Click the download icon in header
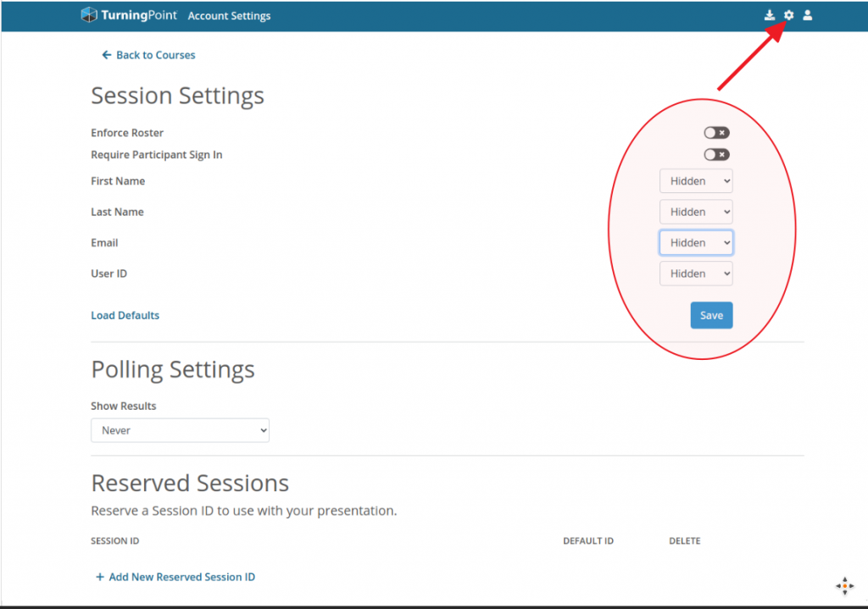This screenshot has height=609, width=868. 770,15
